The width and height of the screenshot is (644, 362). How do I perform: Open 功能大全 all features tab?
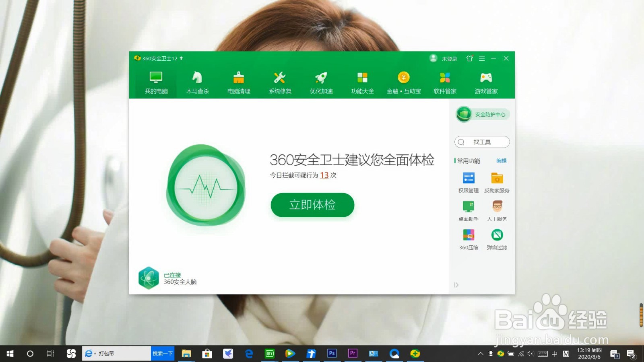(362, 83)
